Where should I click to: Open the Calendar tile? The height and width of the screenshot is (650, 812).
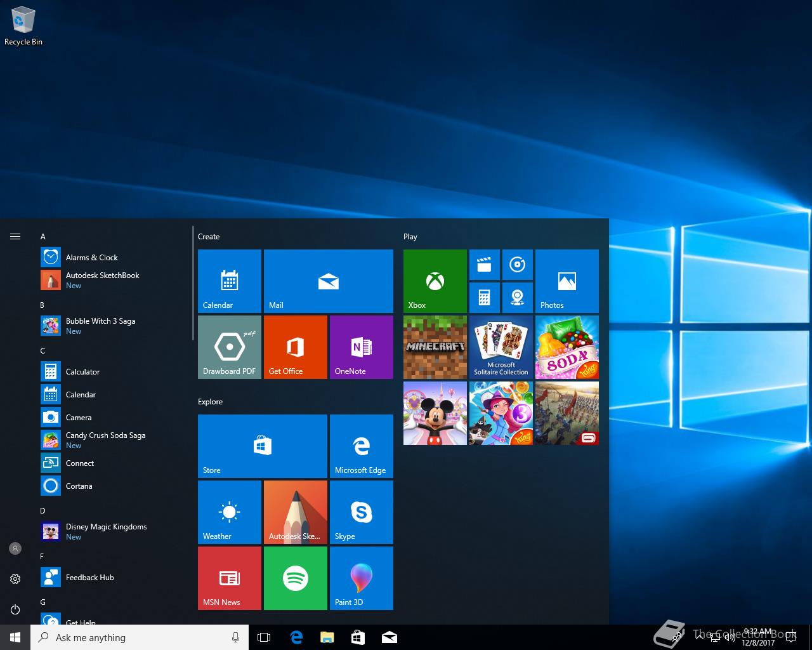click(x=230, y=281)
